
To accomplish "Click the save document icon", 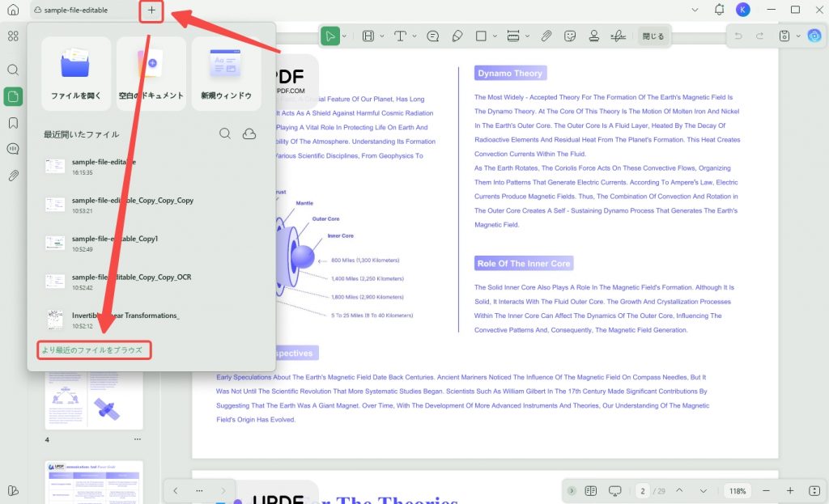I will point(784,36).
